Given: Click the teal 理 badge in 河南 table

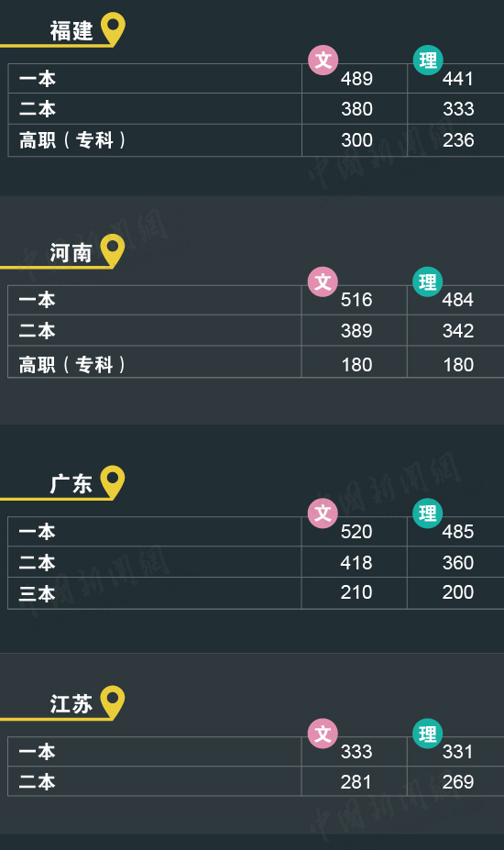Looking at the screenshot, I should [x=427, y=281].
